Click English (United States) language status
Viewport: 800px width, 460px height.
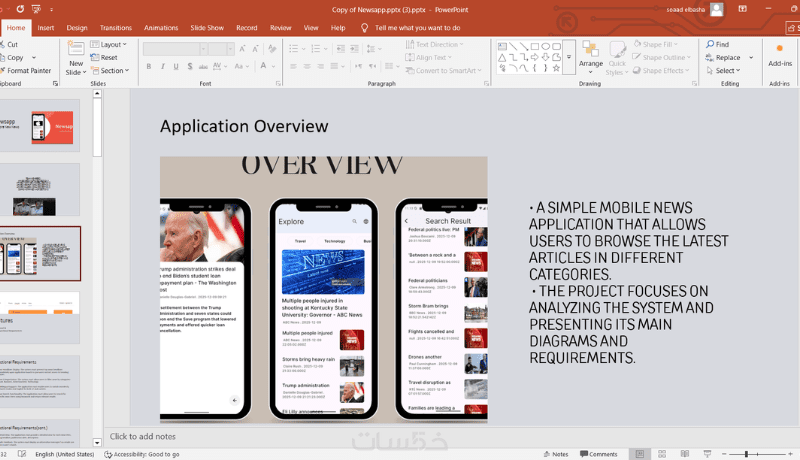coord(64,454)
